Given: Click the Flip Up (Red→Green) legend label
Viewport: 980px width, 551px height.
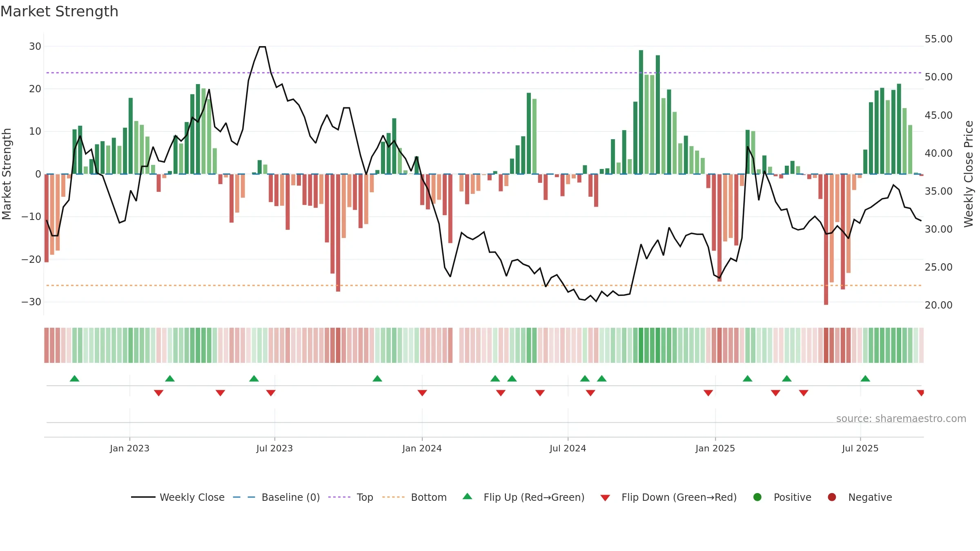Looking at the screenshot, I should point(534,497).
